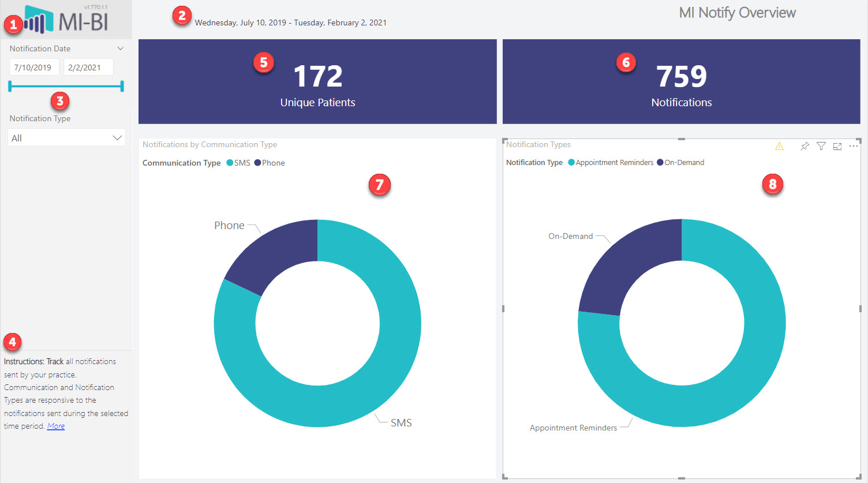
Task: Toggle the Phone legend item
Action: tap(270, 163)
